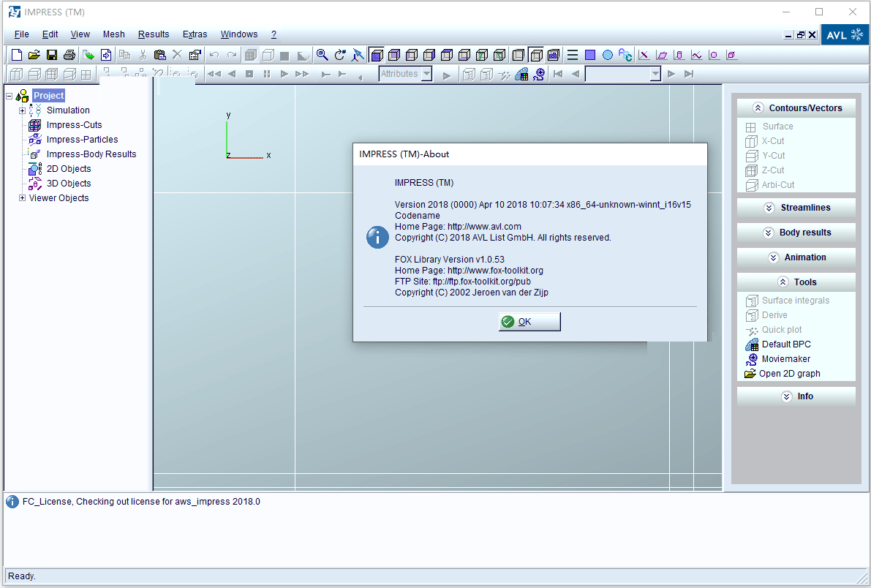The image size is (871, 588).
Task: Toggle the shaded solid cube view mode
Action: pos(377,55)
